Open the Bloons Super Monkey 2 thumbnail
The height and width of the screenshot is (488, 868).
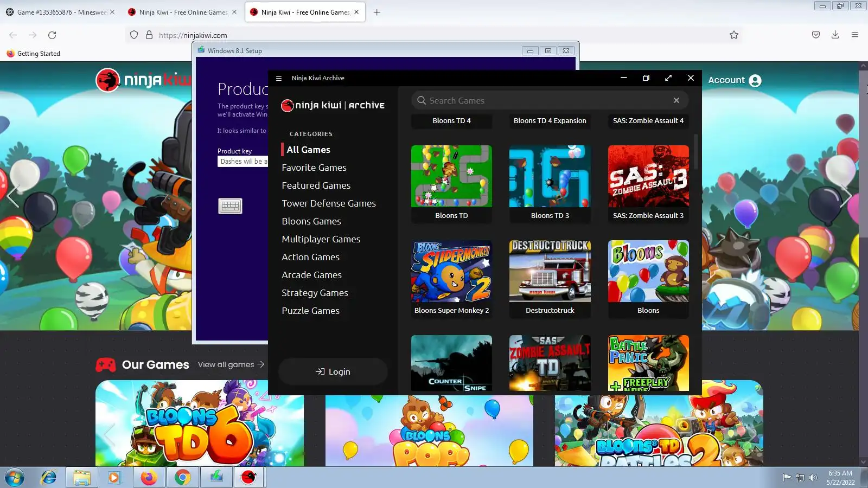tap(451, 271)
